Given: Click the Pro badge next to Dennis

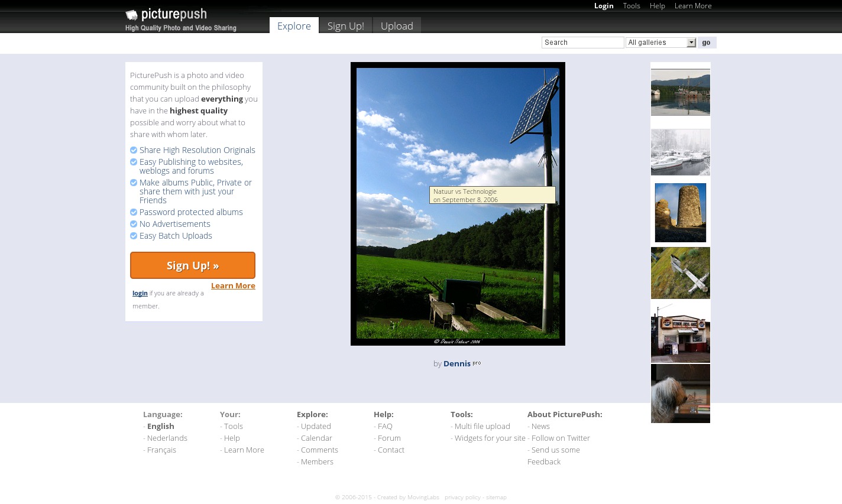Looking at the screenshot, I should tap(477, 363).
